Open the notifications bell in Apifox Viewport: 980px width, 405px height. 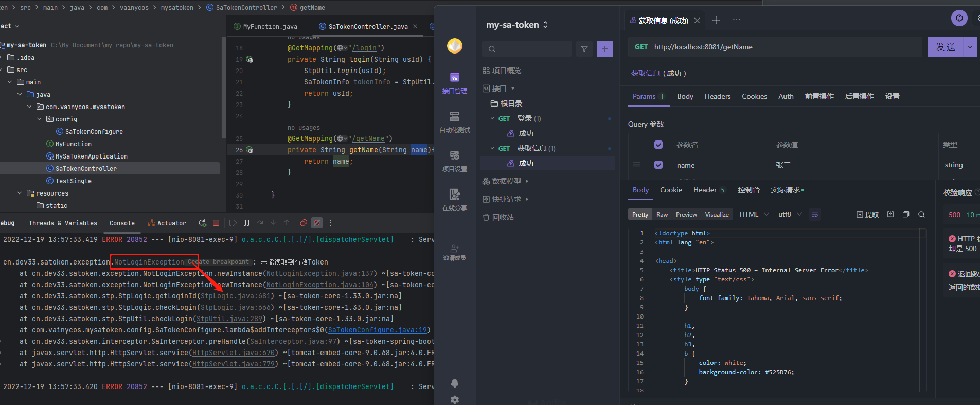coord(455,383)
